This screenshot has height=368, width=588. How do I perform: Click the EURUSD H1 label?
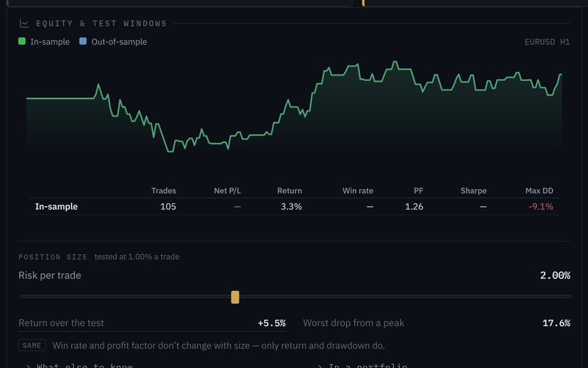(547, 42)
